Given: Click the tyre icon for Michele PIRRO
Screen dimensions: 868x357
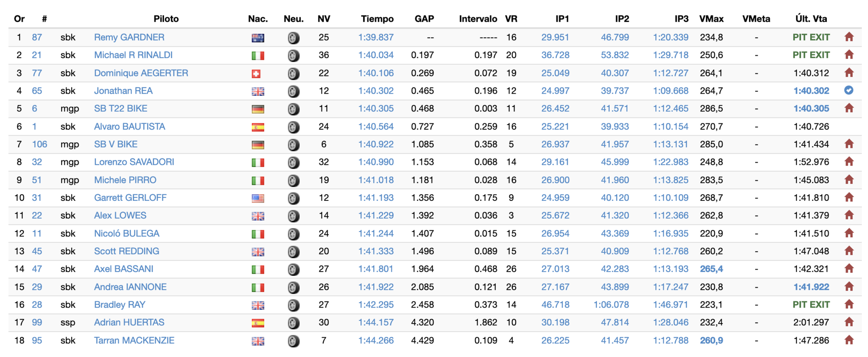Looking at the screenshot, I should (x=293, y=180).
